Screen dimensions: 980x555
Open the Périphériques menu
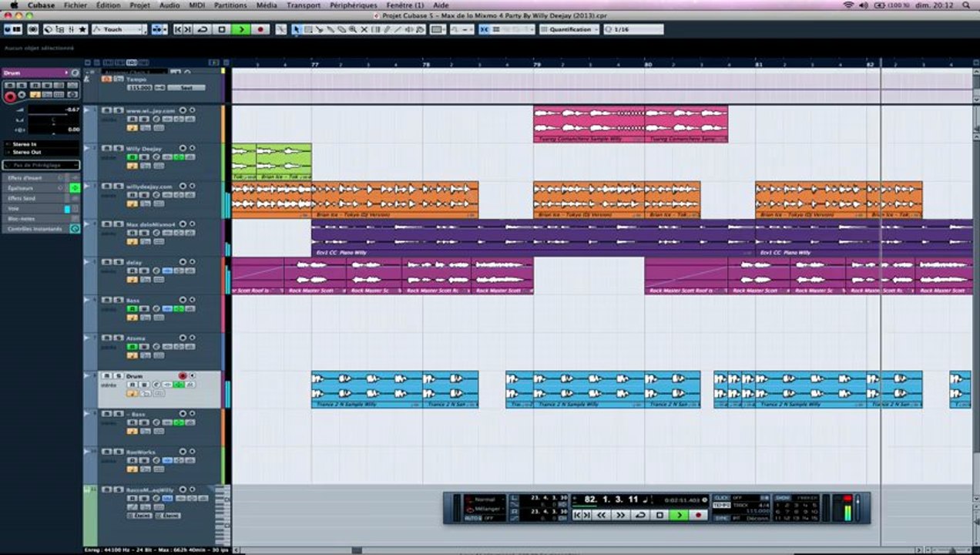(354, 5)
